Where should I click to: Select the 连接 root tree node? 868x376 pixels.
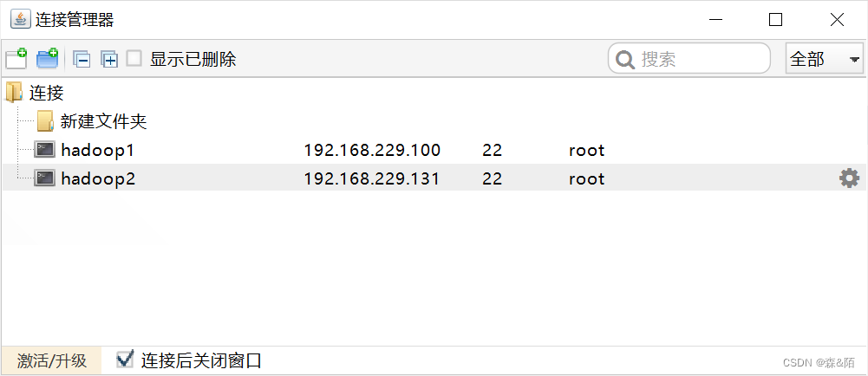click(47, 93)
